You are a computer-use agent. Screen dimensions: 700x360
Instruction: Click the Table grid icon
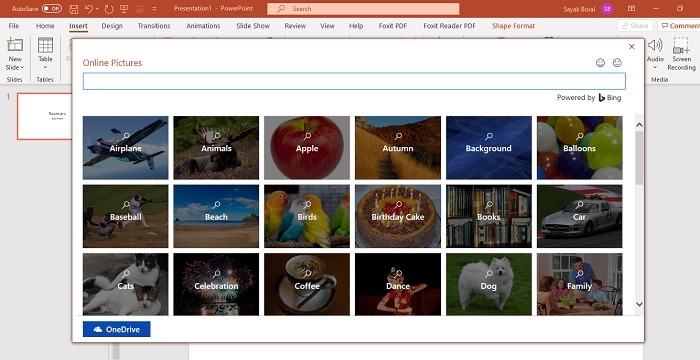pyautogui.click(x=45, y=45)
